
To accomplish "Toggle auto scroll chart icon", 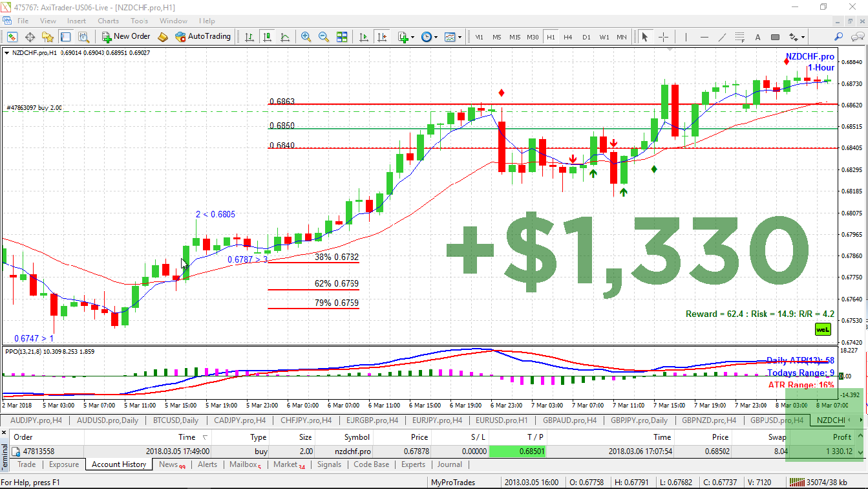I will pos(365,37).
